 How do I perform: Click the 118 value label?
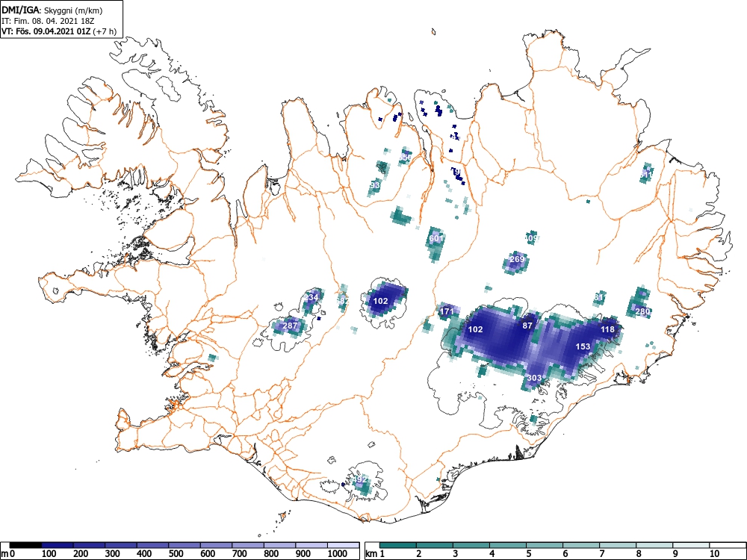[x=607, y=329]
